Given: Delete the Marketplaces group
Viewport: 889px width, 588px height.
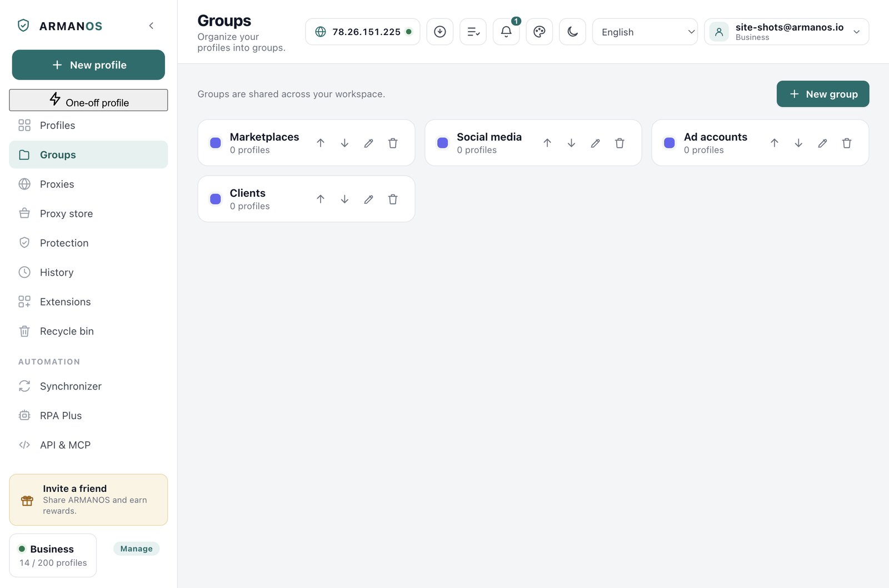Looking at the screenshot, I should (393, 143).
